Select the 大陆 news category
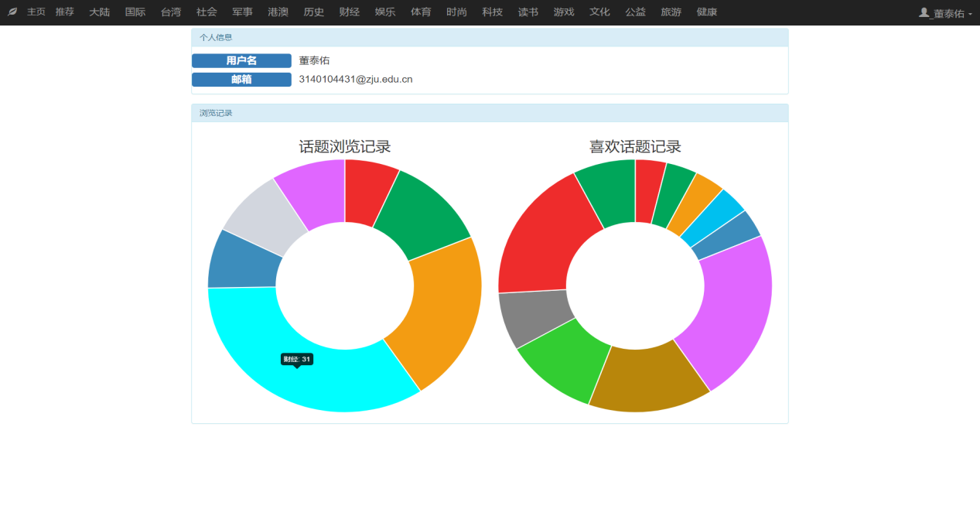980x509 pixels. pyautogui.click(x=99, y=12)
